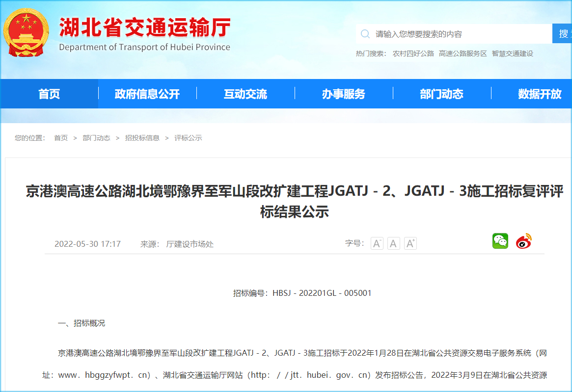Open the 政府信息公开 navigation menu

point(147,94)
